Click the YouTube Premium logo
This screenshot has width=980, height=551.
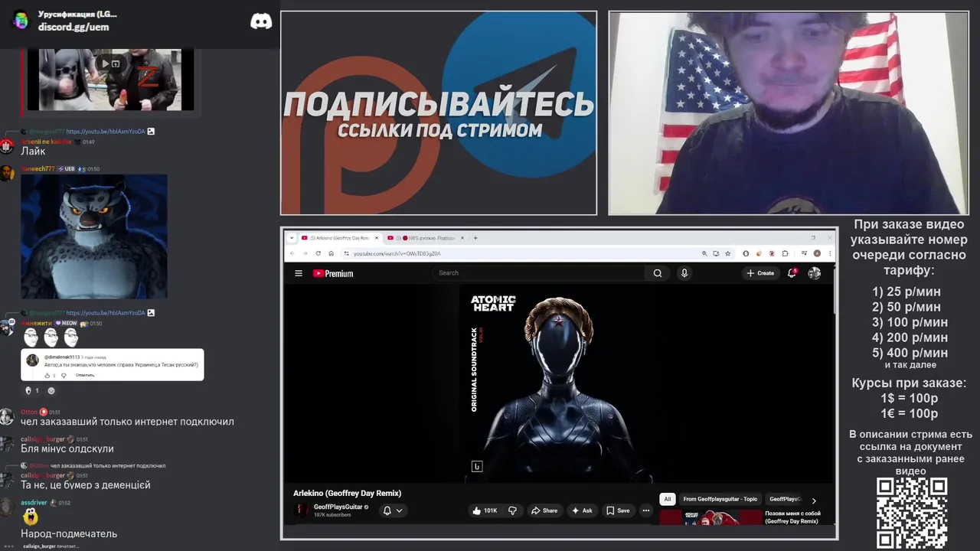tap(333, 273)
